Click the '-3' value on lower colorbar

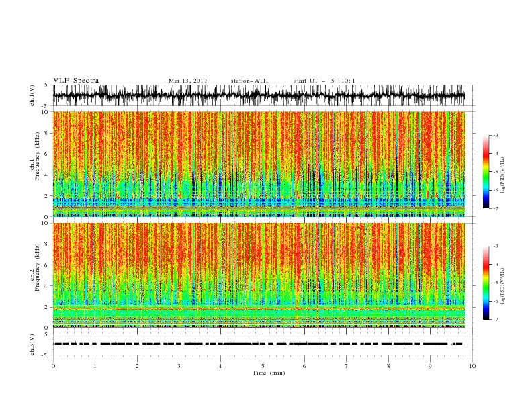(x=496, y=246)
